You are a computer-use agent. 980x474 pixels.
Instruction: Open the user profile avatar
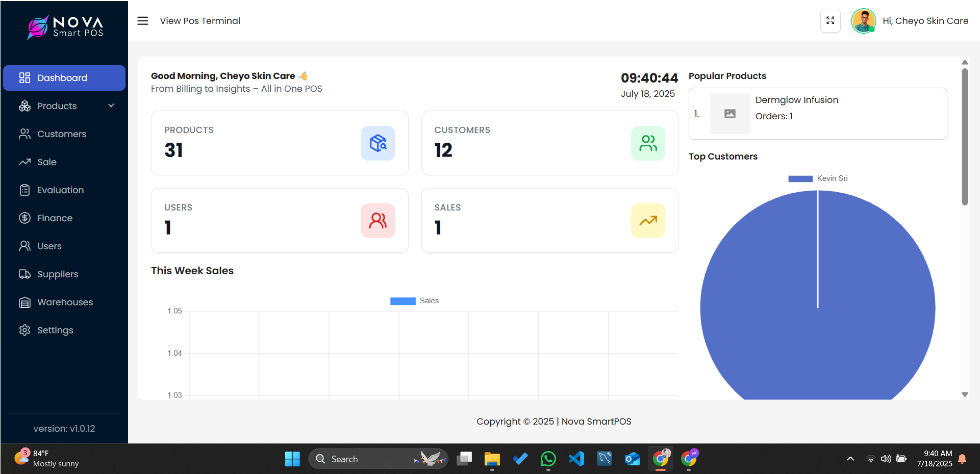coord(864,21)
